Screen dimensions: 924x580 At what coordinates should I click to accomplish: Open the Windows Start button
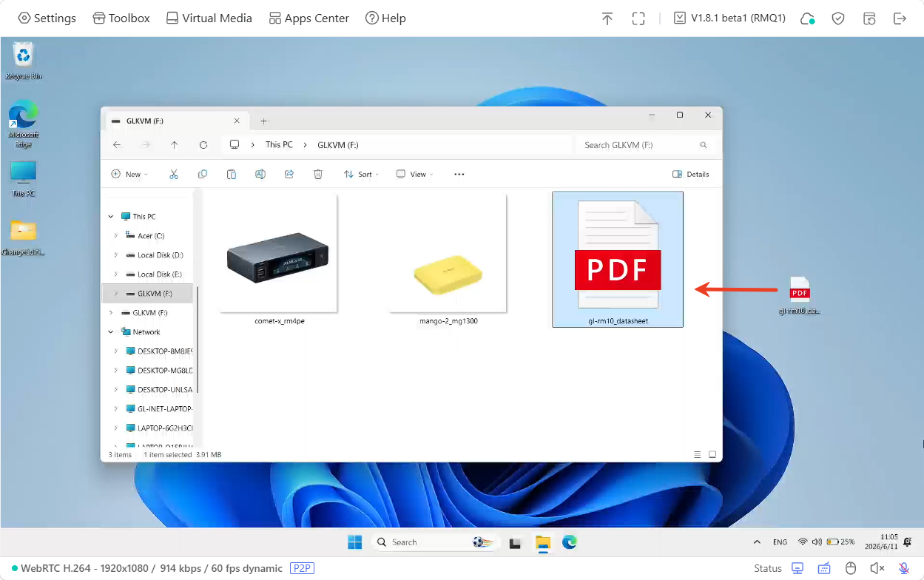355,542
